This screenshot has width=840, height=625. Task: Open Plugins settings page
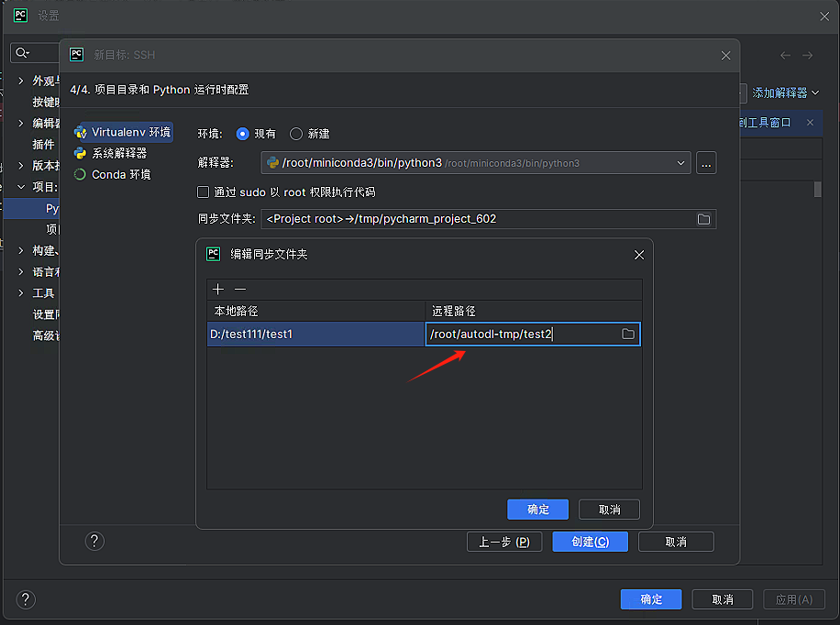[x=43, y=144]
